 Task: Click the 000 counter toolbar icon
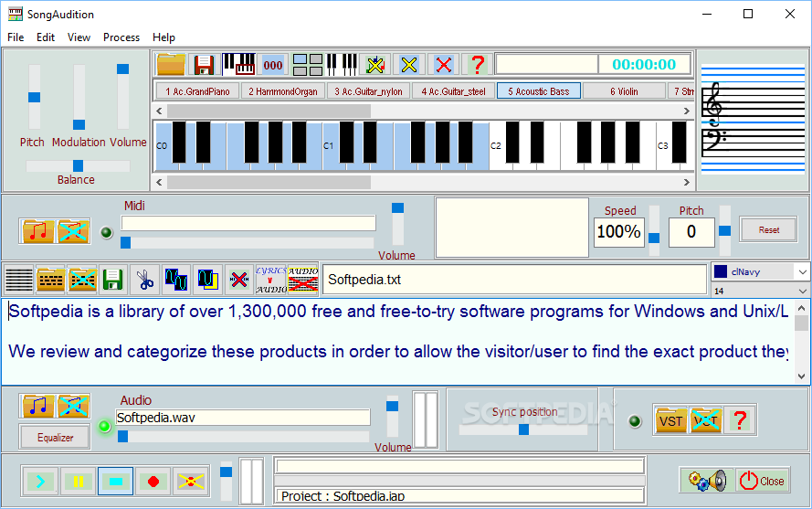coord(273,65)
